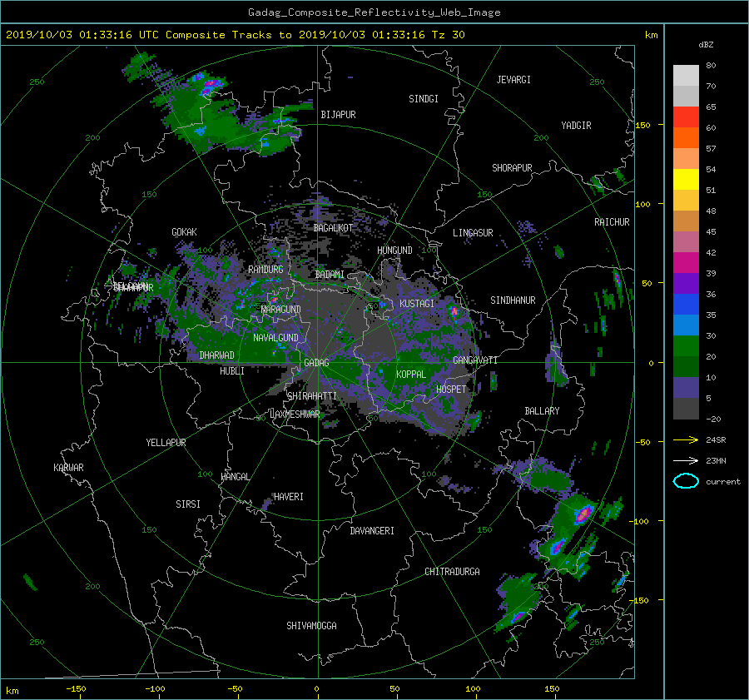Click the KARWAR city label
Viewport: 749px width, 700px height.
[68, 468]
